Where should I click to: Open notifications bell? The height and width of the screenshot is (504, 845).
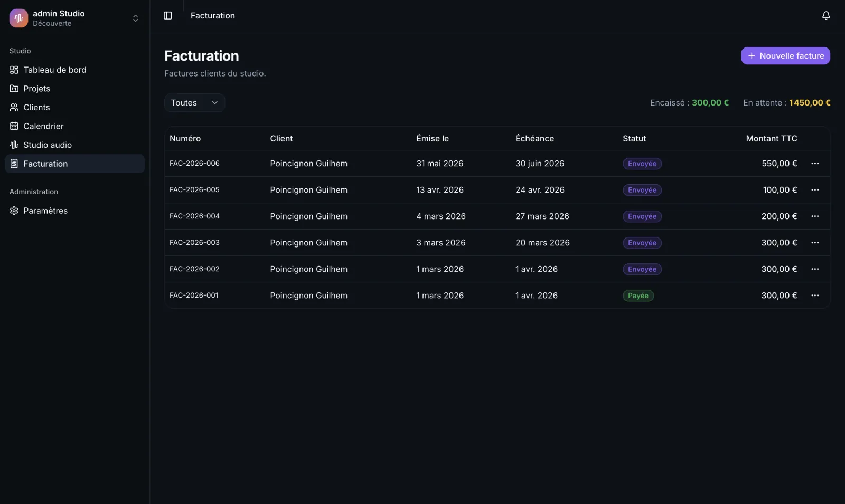[x=826, y=16]
